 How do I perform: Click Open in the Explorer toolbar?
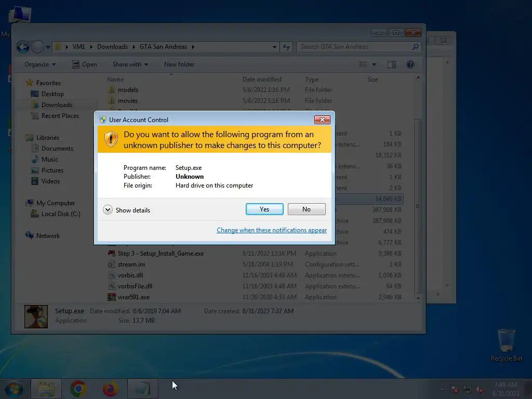click(x=85, y=64)
